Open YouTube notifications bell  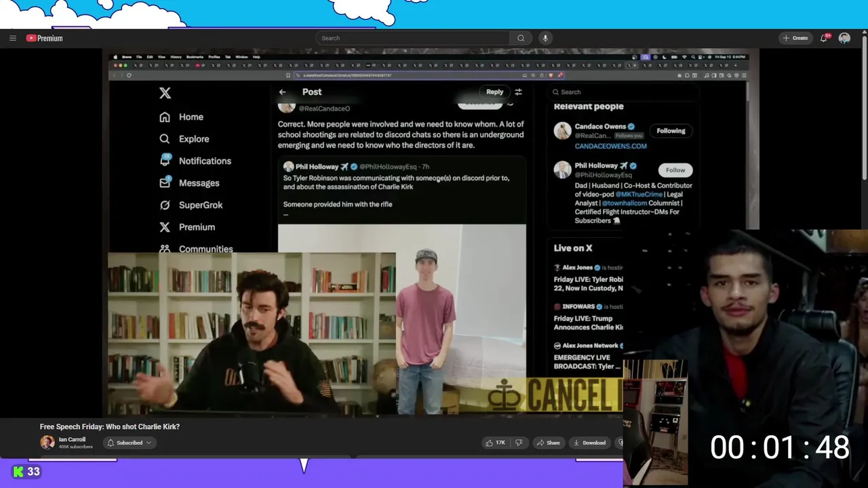click(x=824, y=38)
